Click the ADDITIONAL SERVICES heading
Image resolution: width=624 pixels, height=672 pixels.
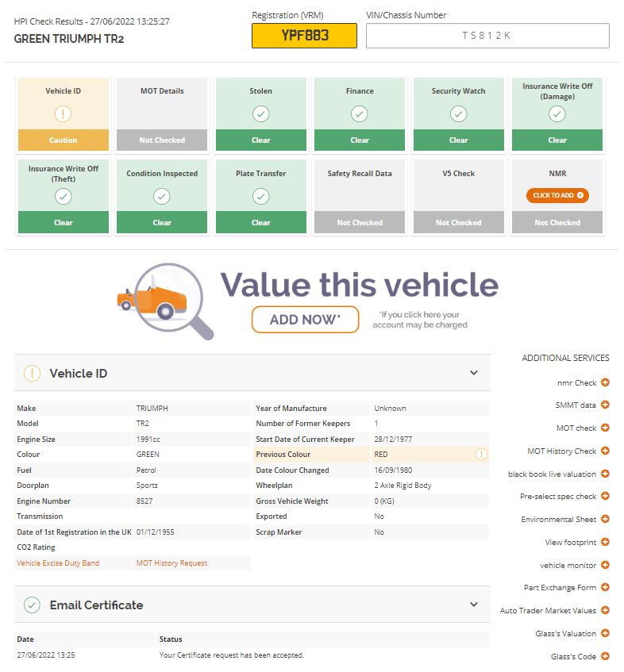(565, 358)
